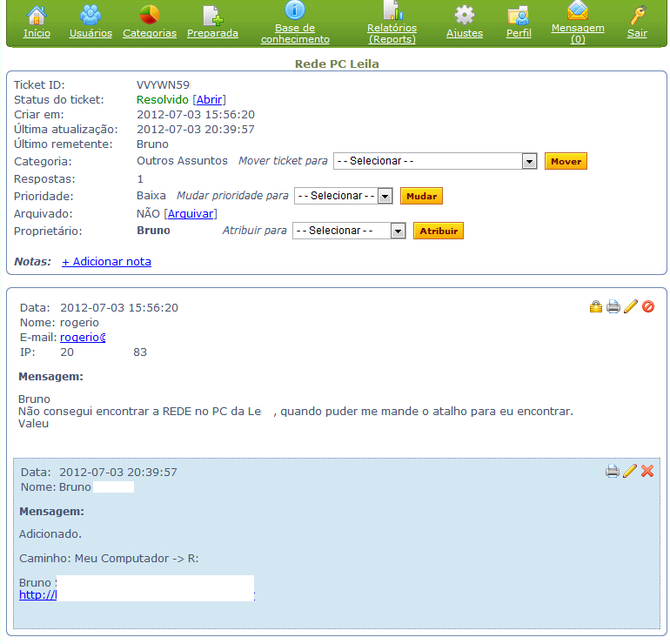This screenshot has height=644, width=670.
Task: Print the original message from rogerio
Action: click(613, 306)
